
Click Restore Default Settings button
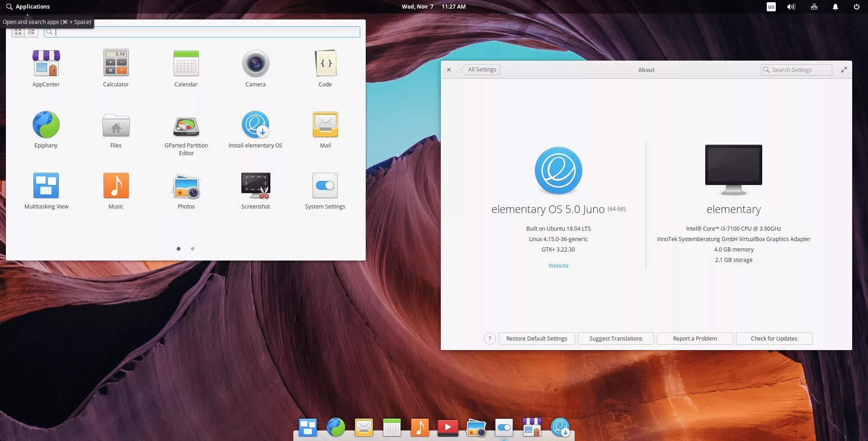(x=537, y=339)
